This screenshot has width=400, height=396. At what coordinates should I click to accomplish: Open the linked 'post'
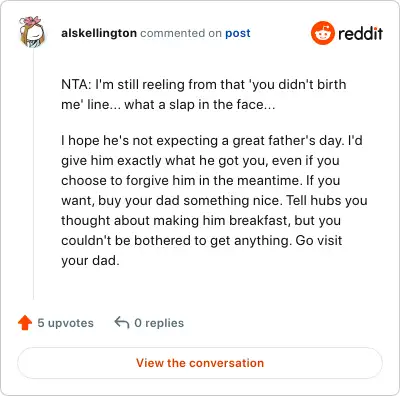click(x=238, y=33)
